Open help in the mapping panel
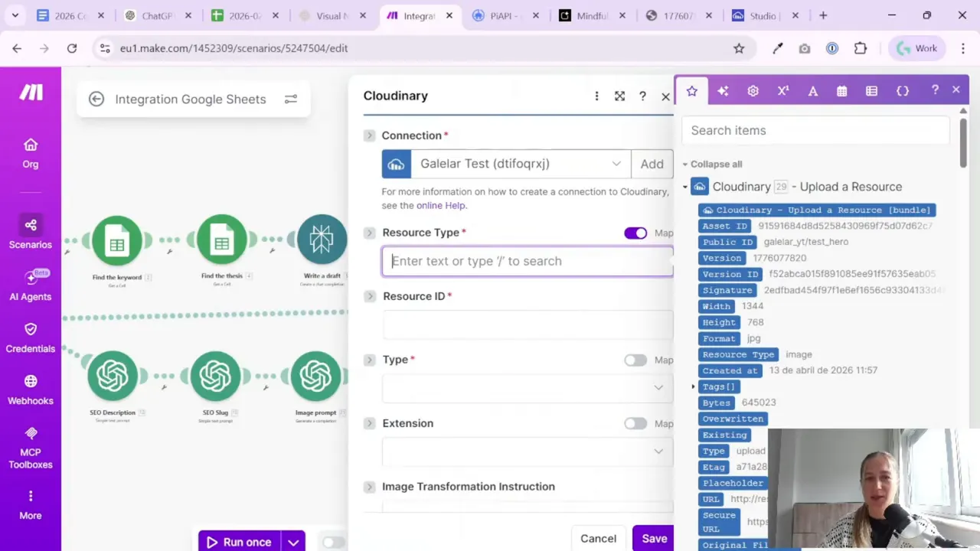This screenshot has height=551, width=980. 935,90
